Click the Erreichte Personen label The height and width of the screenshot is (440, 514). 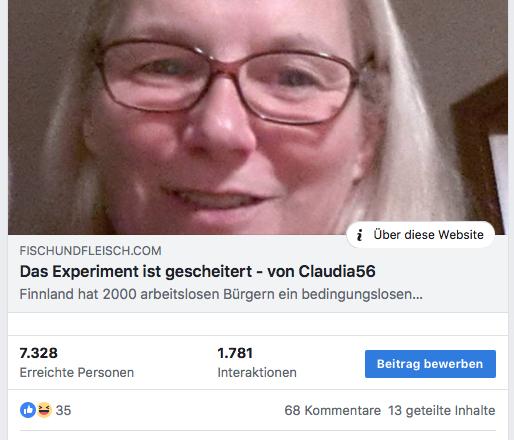(77, 372)
